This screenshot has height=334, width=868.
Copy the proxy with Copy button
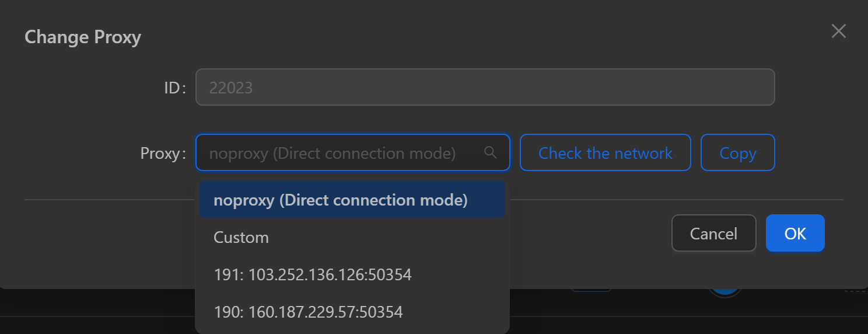click(x=737, y=153)
